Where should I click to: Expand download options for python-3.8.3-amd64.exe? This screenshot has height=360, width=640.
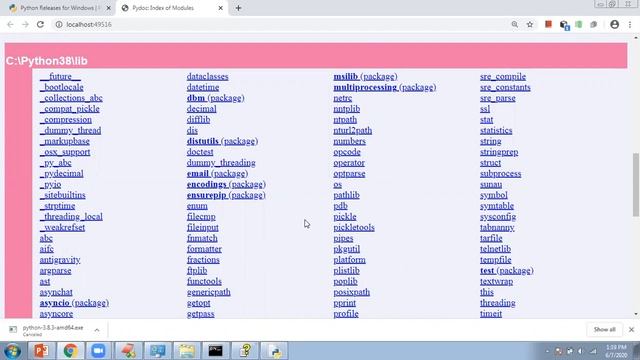click(x=97, y=330)
